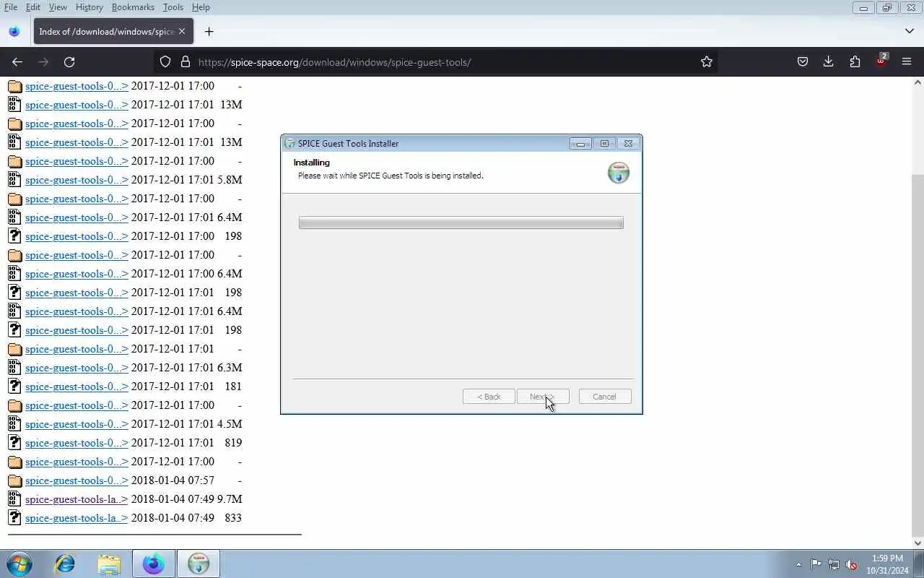924x578 pixels.
Task: Click the binary file icon beside 5.8M
Action: point(14,180)
